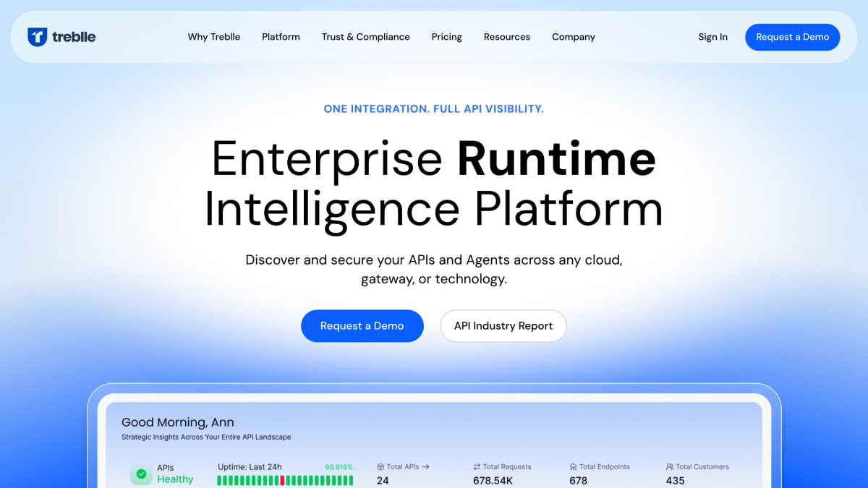The height and width of the screenshot is (488, 868).
Task: Click the Healthy status text
Action: [x=175, y=479]
